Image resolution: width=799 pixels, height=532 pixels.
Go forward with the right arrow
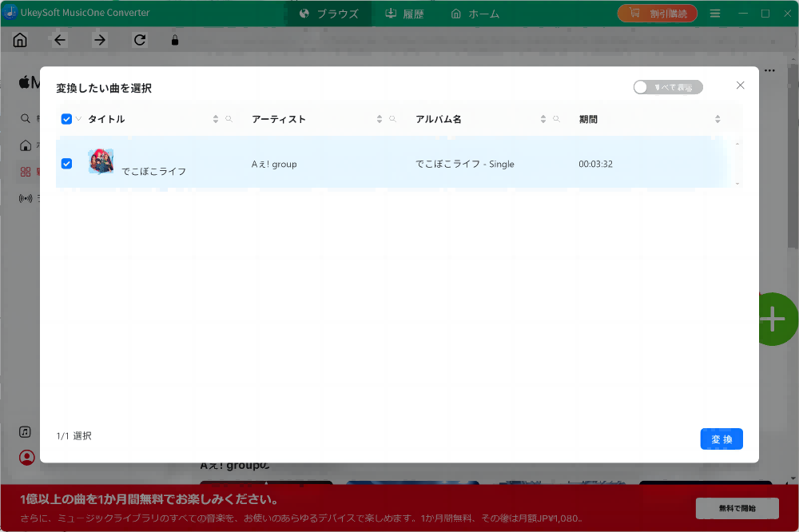point(100,40)
